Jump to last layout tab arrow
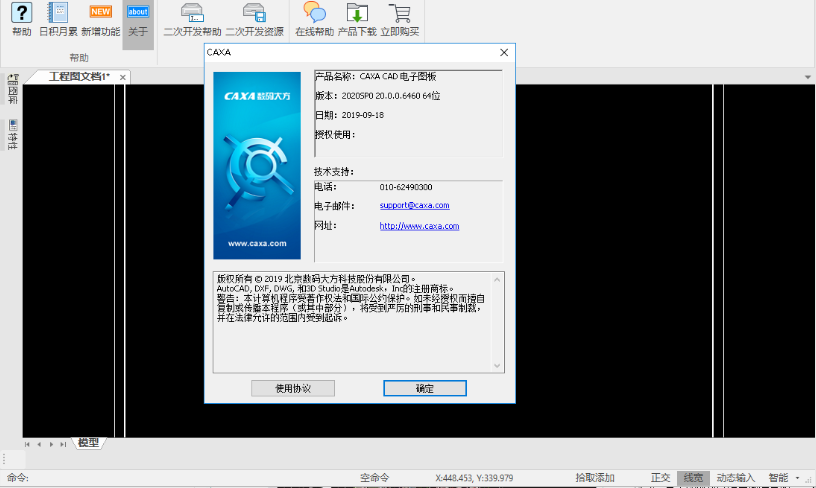 [63, 444]
